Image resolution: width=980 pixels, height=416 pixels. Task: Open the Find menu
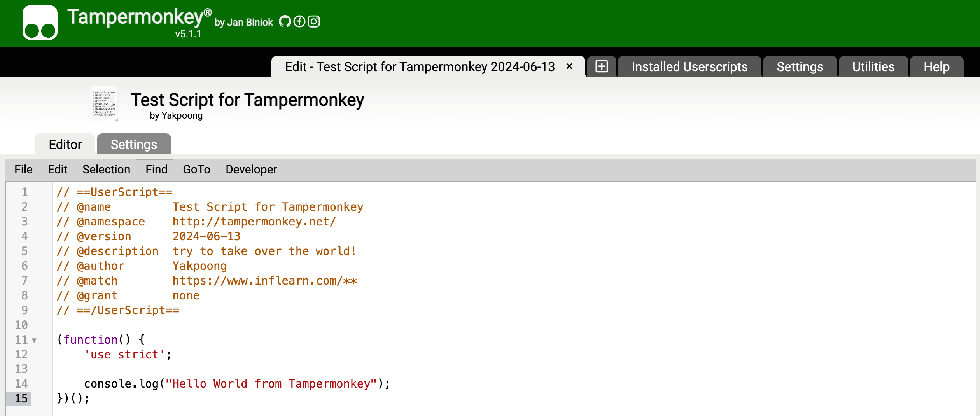click(x=156, y=170)
